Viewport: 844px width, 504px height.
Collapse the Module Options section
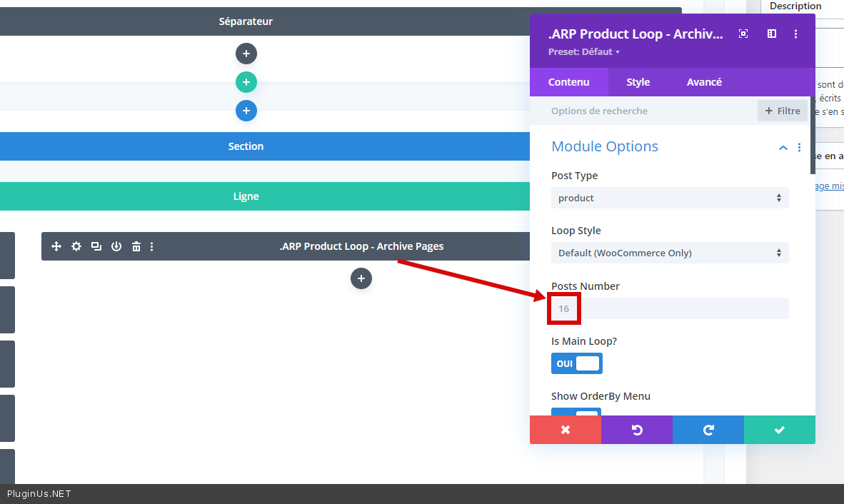click(x=783, y=148)
